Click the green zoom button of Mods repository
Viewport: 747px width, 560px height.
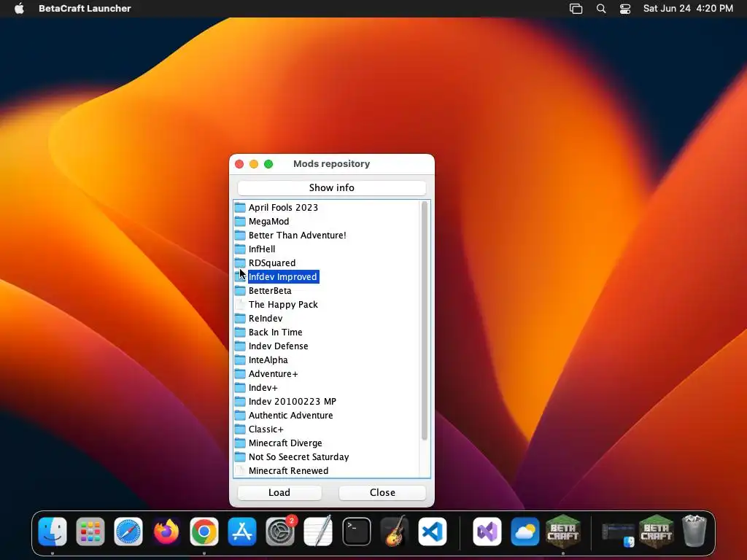click(x=268, y=164)
